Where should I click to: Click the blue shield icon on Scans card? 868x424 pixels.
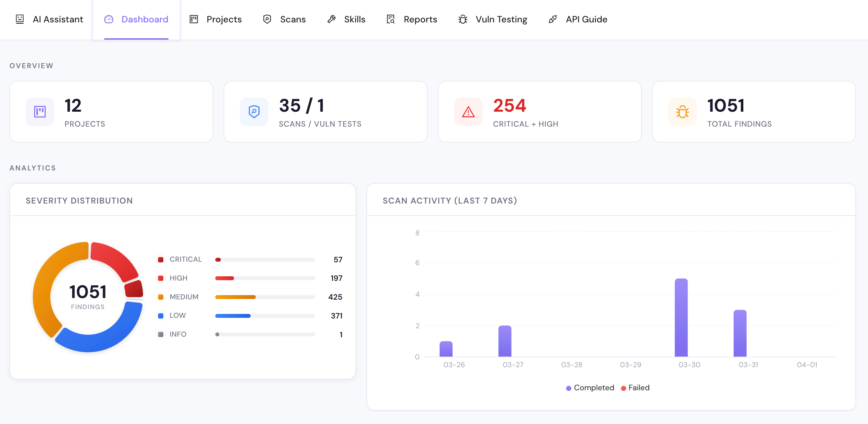pyautogui.click(x=254, y=112)
